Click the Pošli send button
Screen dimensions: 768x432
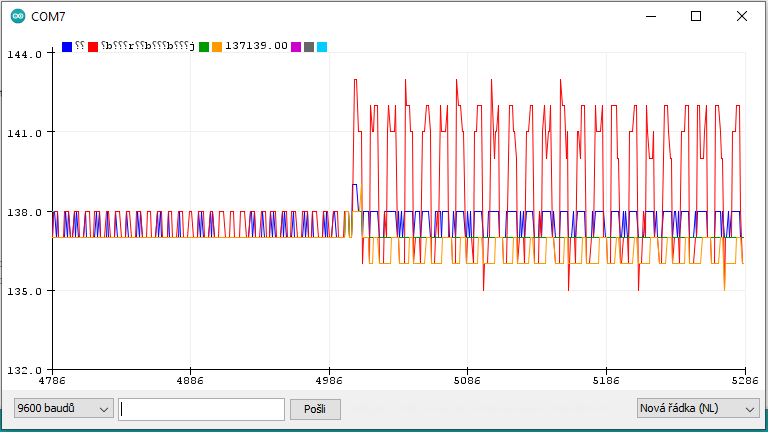coord(315,408)
